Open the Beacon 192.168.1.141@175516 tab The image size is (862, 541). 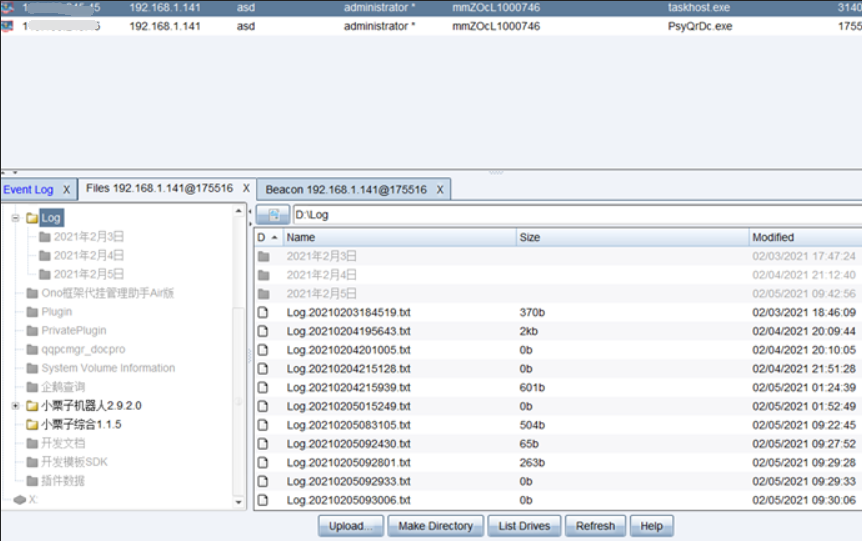(x=345, y=189)
